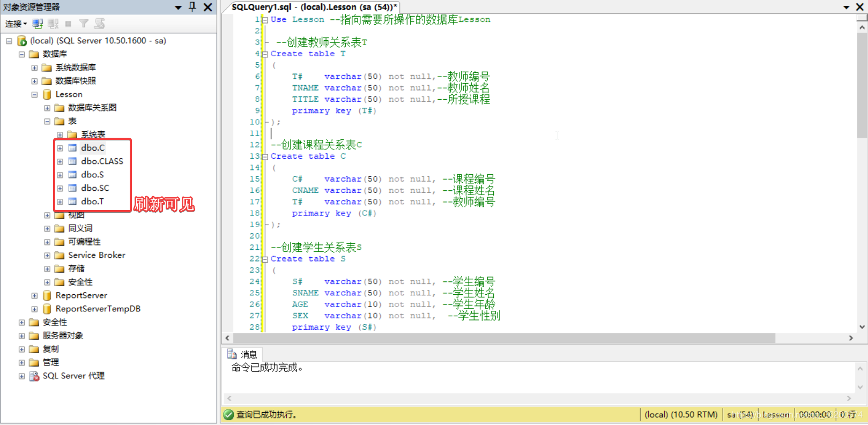Click the 数据库快照 folder icon

point(47,81)
